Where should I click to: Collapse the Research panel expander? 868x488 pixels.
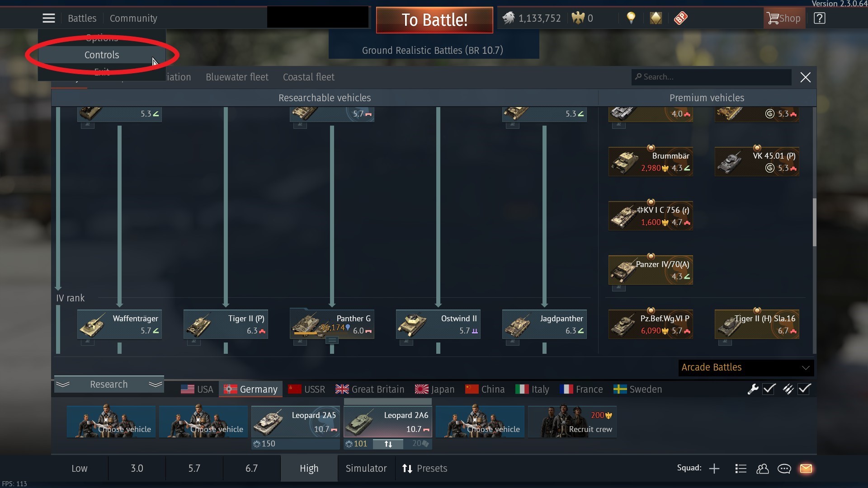point(109,385)
